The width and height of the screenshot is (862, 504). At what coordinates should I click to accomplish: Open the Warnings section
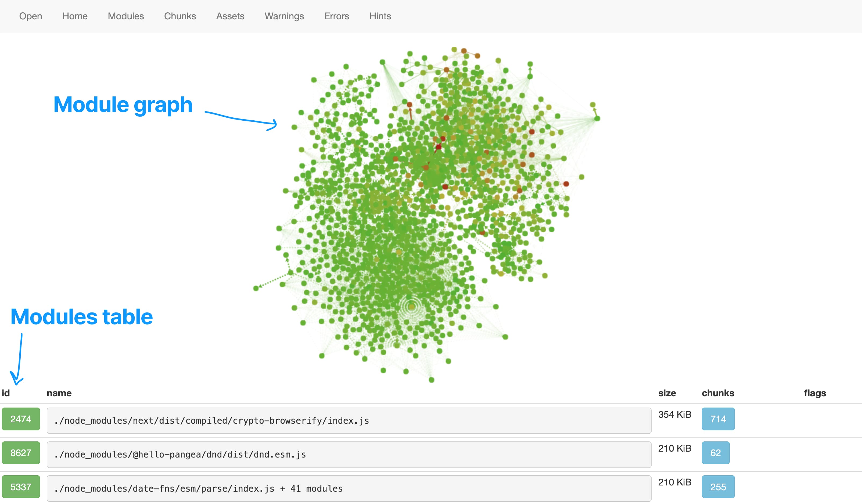point(283,16)
